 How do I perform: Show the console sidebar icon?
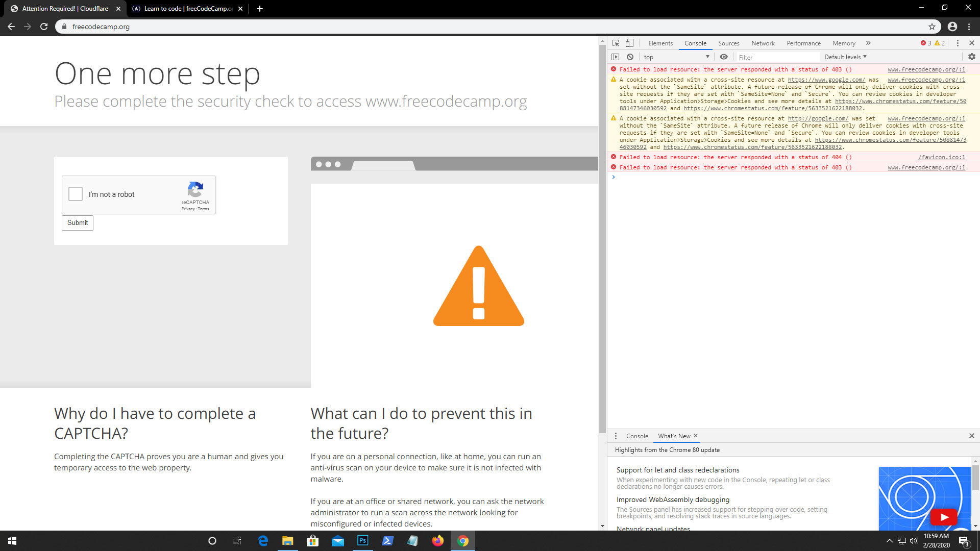click(615, 57)
